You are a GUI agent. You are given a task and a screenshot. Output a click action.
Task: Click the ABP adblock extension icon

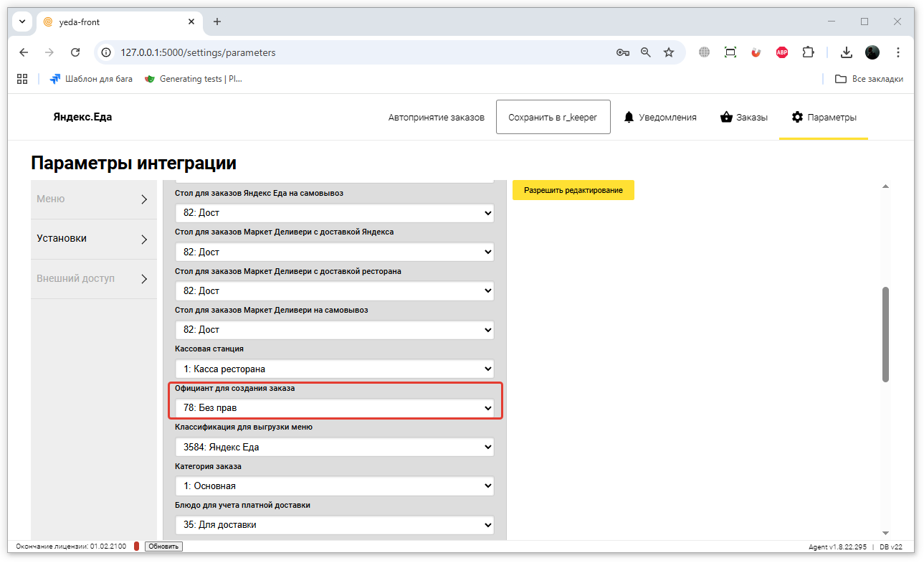click(782, 52)
